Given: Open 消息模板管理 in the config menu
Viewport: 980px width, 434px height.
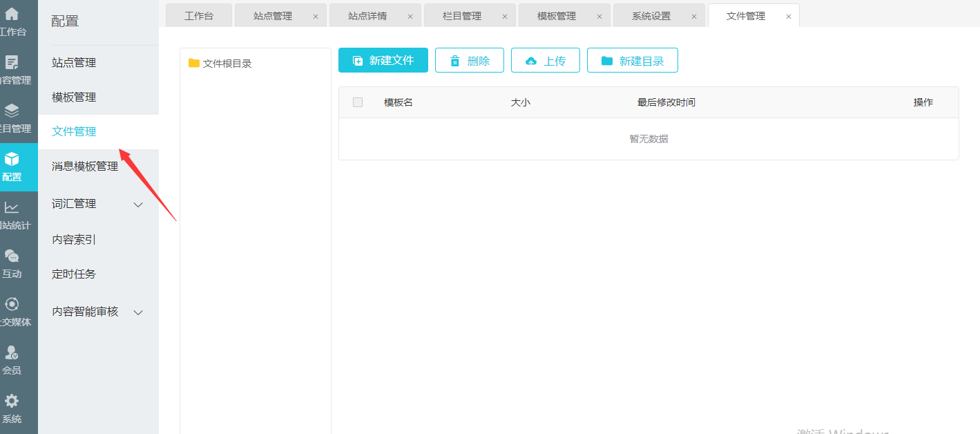Looking at the screenshot, I should tap(85, 167).
